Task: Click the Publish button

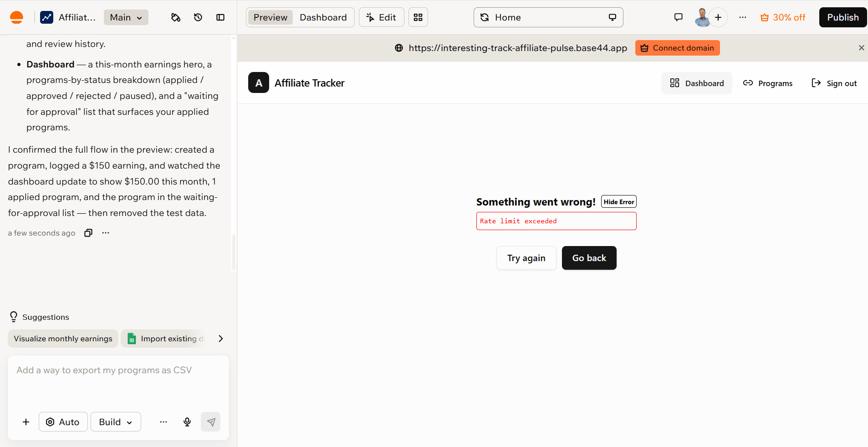Action: (843, 17)
